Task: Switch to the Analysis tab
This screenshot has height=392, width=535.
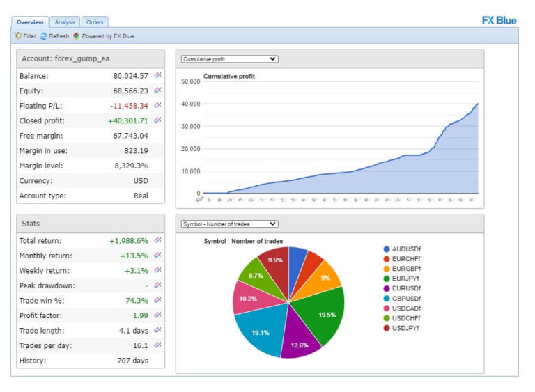Action: (x=65, y=22)
